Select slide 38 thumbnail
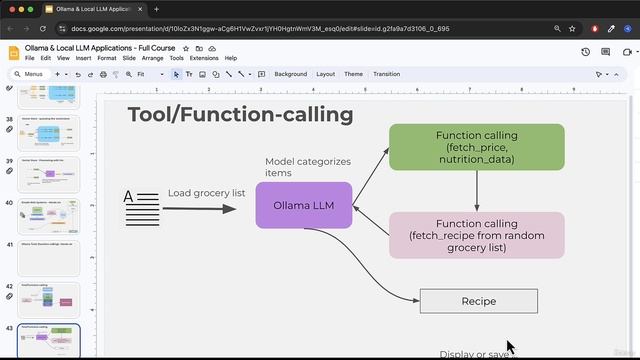 pyautogui.click(x=49, y=133)
